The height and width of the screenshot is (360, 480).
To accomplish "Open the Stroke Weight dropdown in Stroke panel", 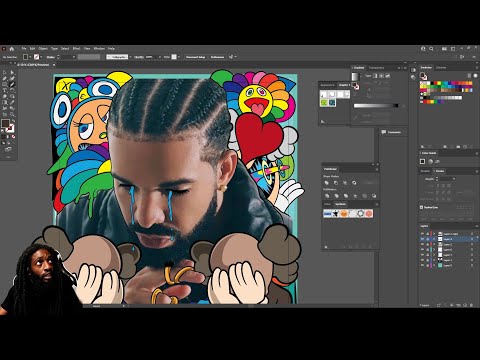I will tap(454, 179).
